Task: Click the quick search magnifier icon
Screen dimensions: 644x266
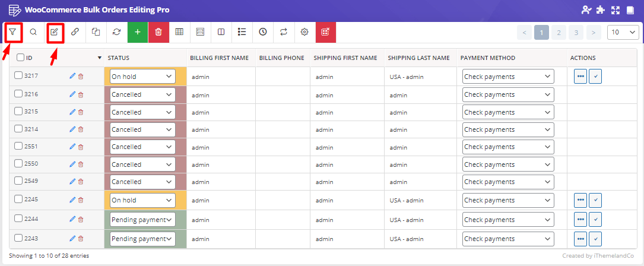Action: tap(33, 32)
